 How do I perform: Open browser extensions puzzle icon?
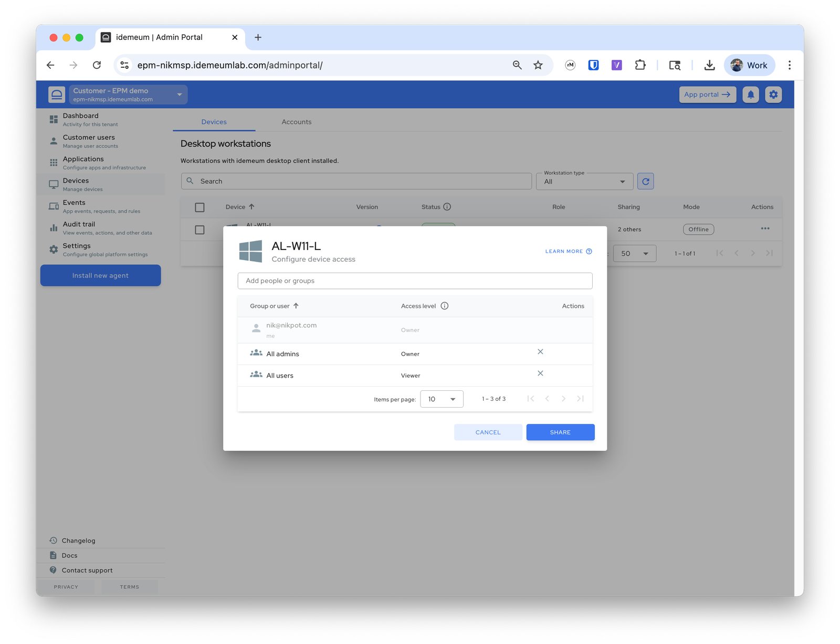point(640,65)
